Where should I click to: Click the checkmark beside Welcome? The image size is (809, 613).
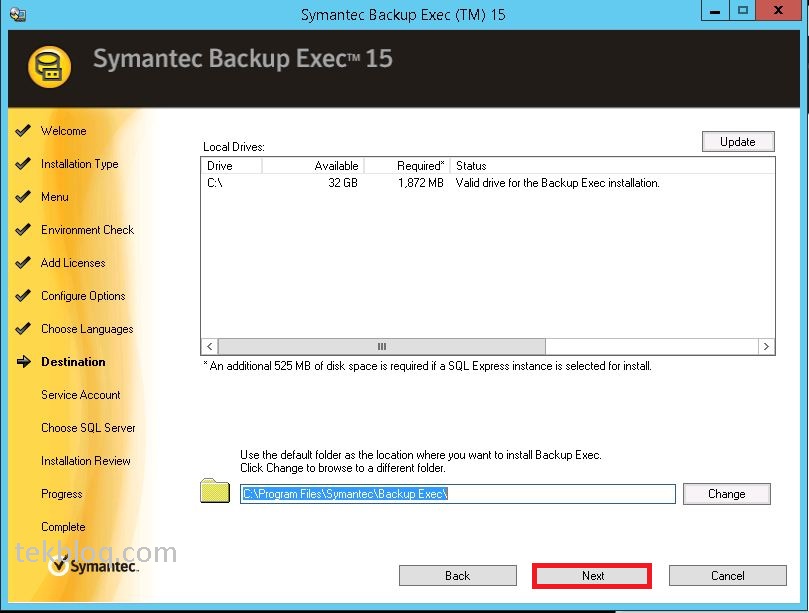click(x=23, y=130)
